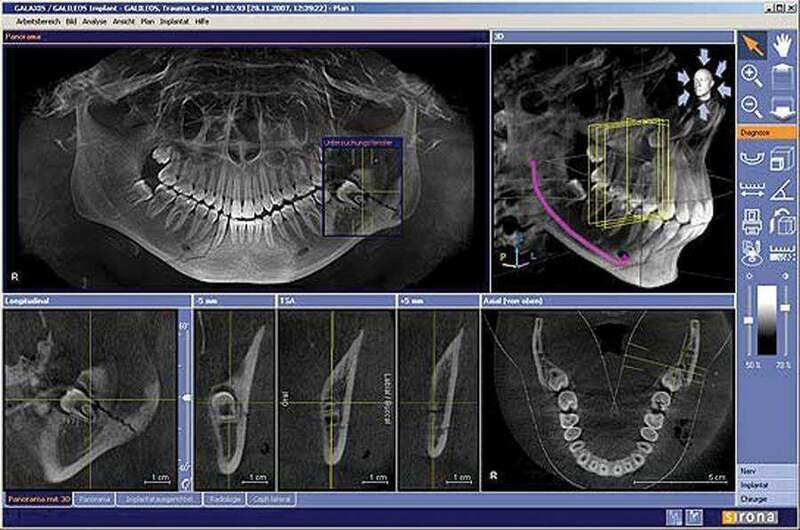This screenshot has height=530, width=800.
Task: Click the grayscale gradient bar
Action: [767, 320]
